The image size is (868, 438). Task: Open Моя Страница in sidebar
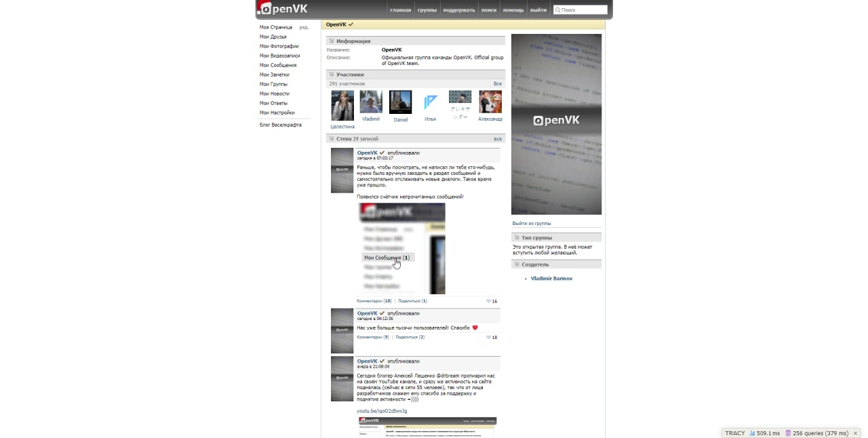(x=276, y=27)
